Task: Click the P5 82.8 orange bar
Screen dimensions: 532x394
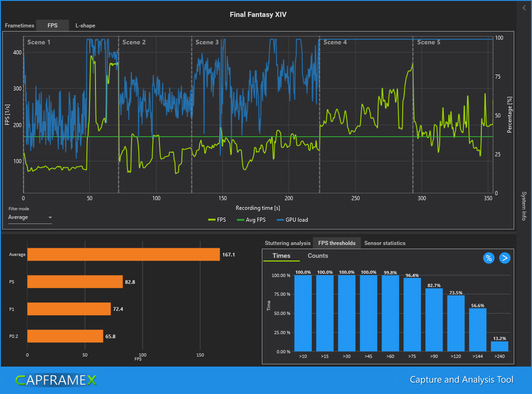Action: point(75,282)
